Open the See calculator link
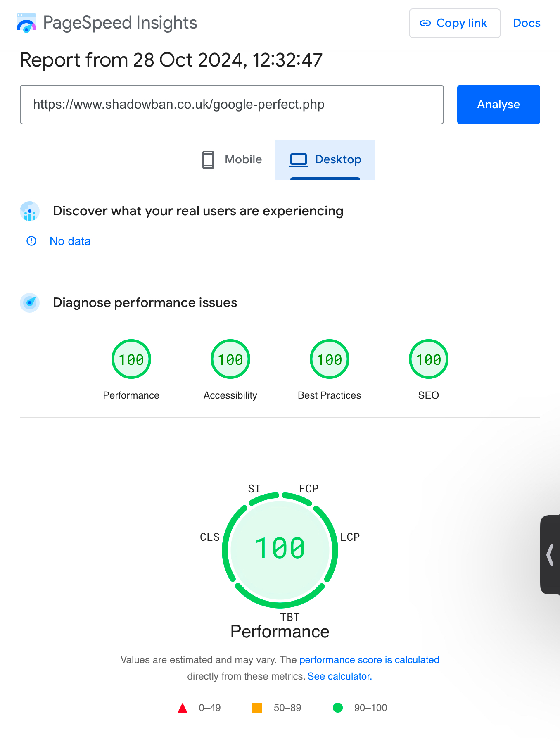 (339, 676)
